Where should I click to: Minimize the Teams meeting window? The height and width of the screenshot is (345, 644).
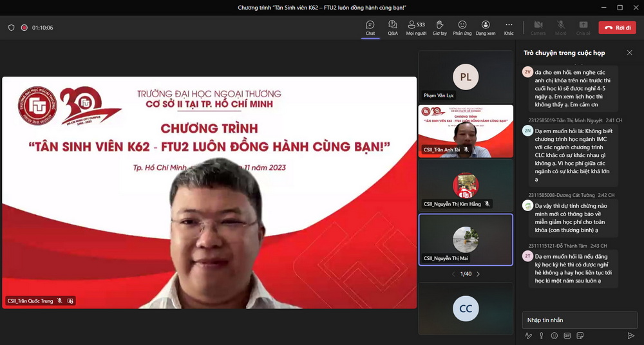(604, 7)
